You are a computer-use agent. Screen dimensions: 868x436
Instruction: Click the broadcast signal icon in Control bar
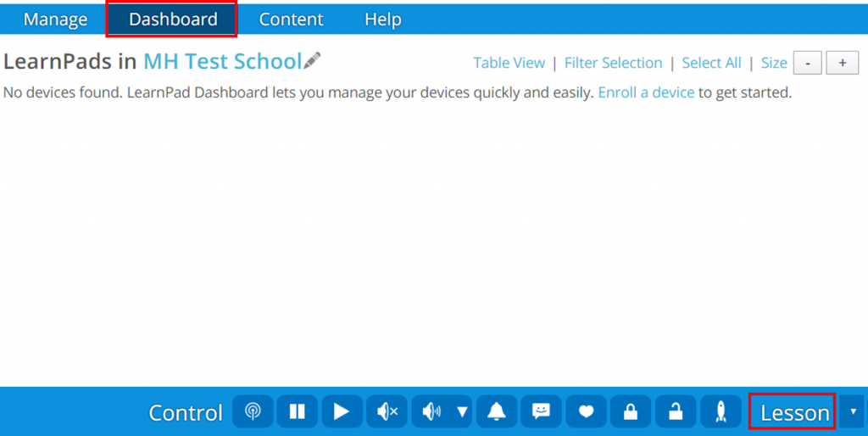pos(253,412)
